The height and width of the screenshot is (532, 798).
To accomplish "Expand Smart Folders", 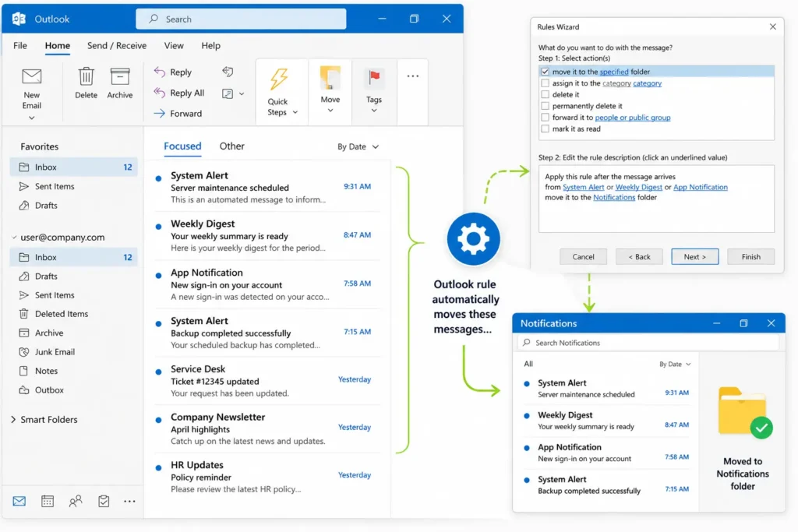I will tap(13, 420).
